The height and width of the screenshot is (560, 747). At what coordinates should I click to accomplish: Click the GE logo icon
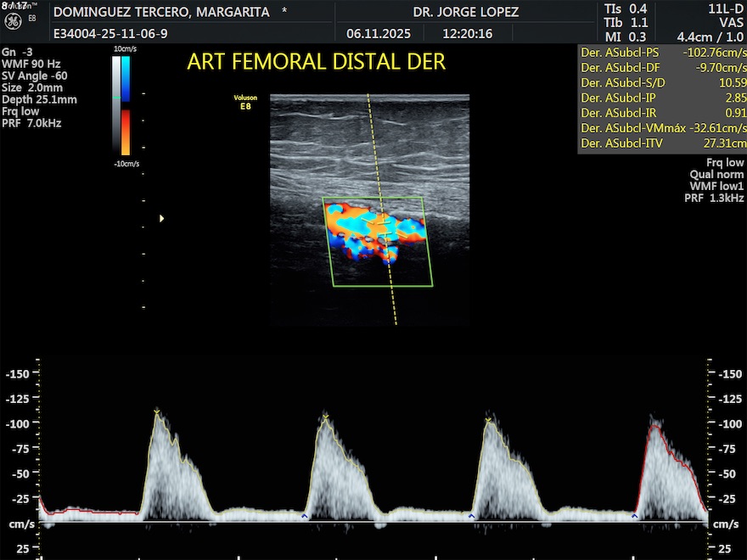click(x=14, y=25)
